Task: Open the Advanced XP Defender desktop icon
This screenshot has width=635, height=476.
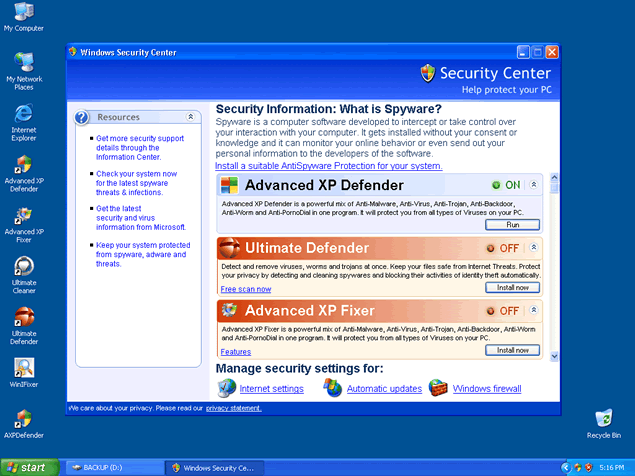Action: (23, 166)
